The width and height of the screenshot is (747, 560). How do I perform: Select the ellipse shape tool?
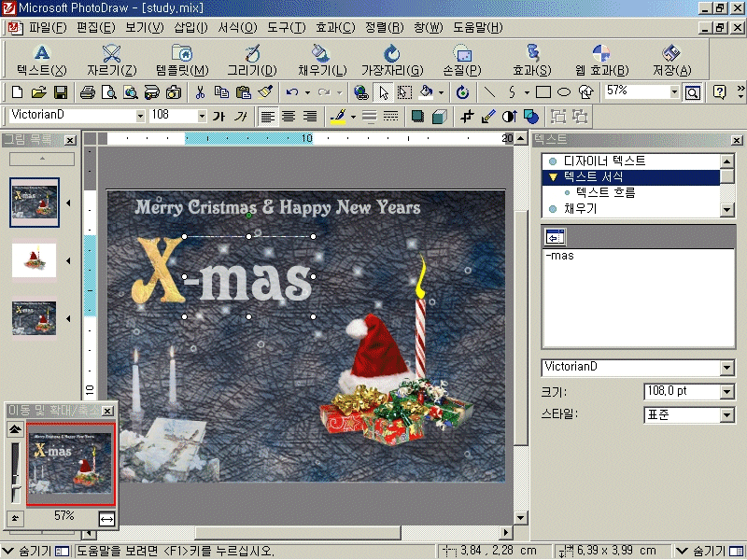(564, 91)
